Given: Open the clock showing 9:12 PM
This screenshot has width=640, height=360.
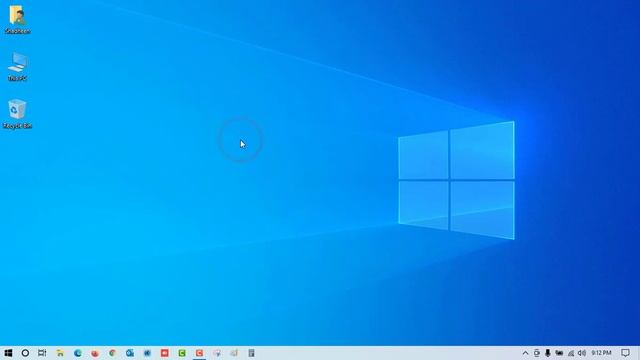Looking at the screenshot, I should pos(601,353).
